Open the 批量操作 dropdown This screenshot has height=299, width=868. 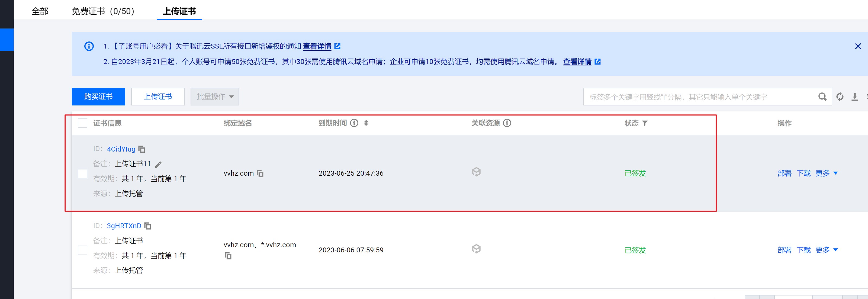click(x=215, y=97)
